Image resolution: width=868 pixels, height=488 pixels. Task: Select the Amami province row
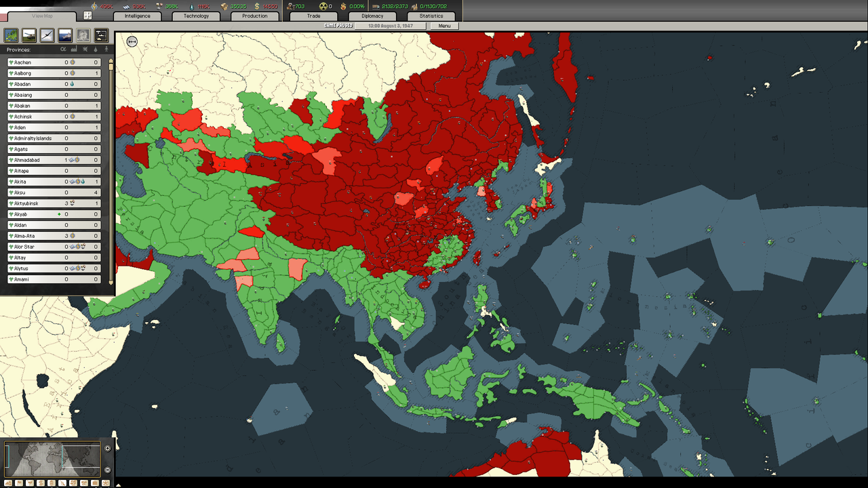tap(54, 279)
